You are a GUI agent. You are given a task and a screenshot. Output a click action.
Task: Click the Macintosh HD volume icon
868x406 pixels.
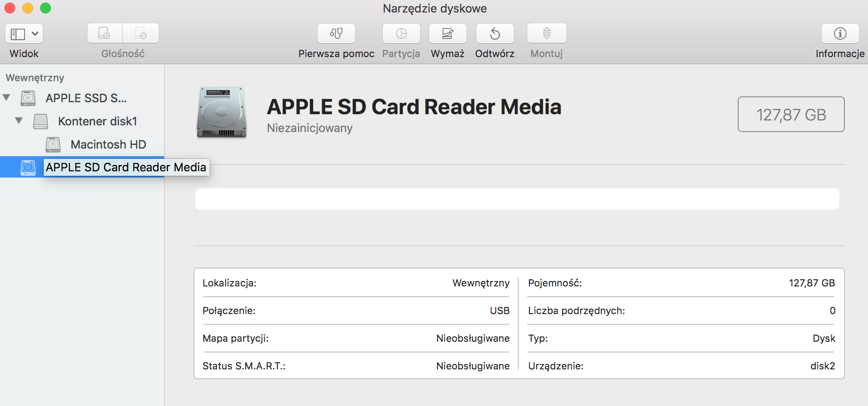point(53,145)
